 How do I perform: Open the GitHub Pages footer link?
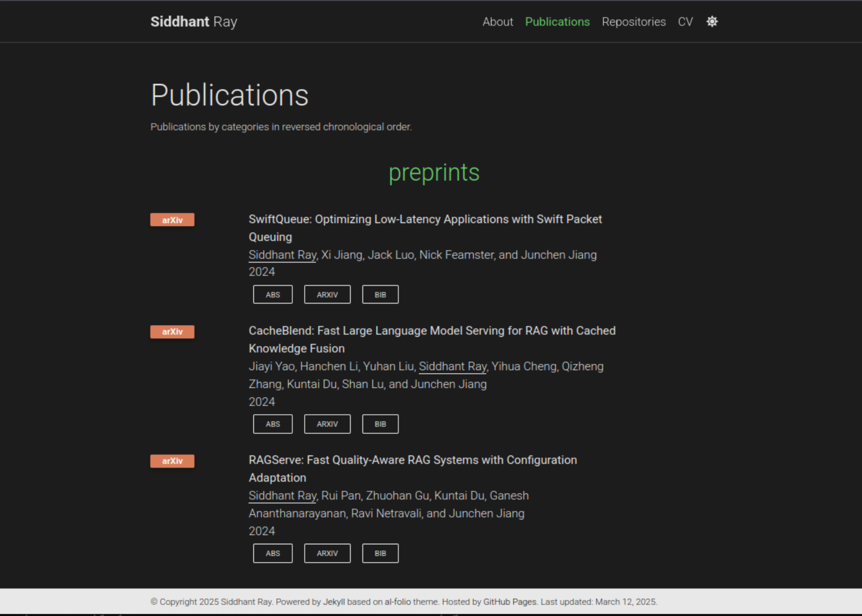pos(510,602)
